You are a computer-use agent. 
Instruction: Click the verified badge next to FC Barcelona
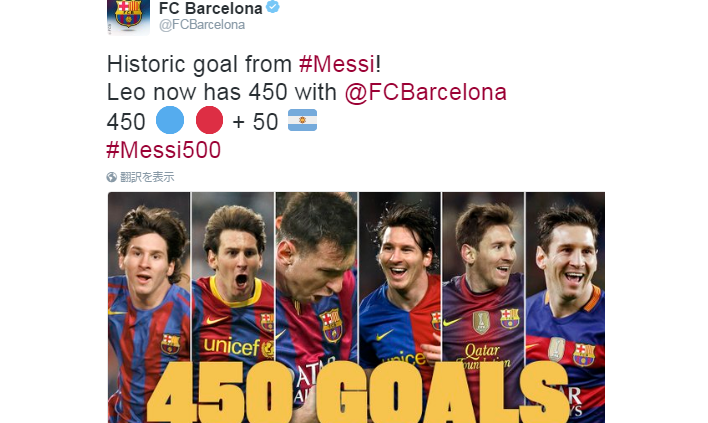click(272, 7)
